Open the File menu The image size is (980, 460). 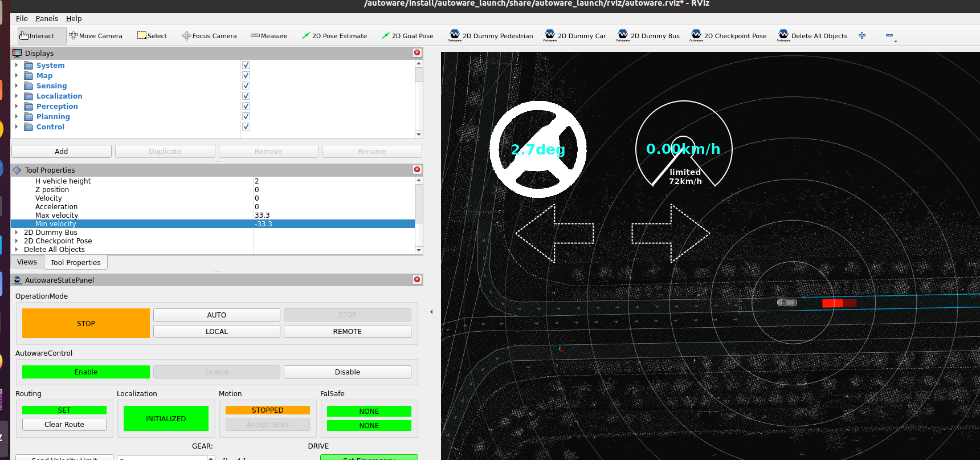22,18
